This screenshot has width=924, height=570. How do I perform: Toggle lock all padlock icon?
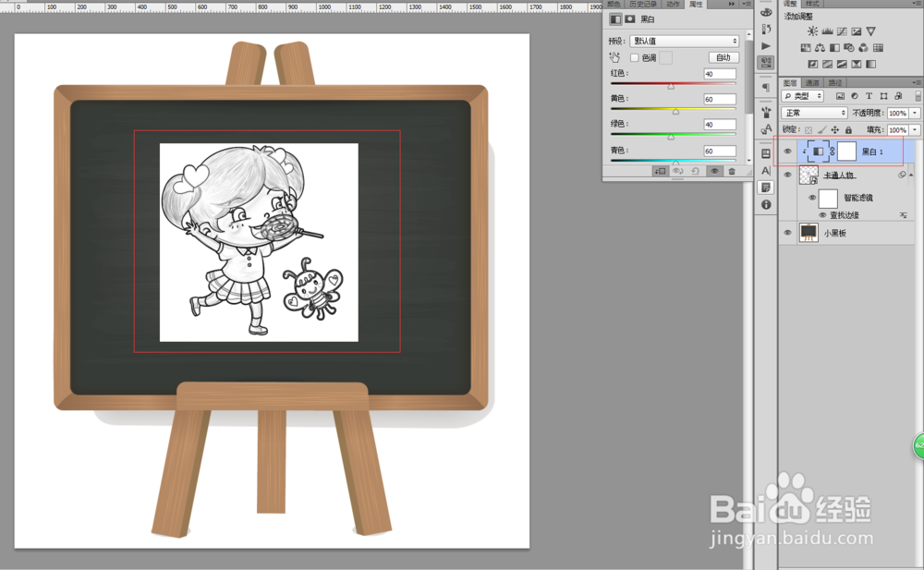pos(848,129)
